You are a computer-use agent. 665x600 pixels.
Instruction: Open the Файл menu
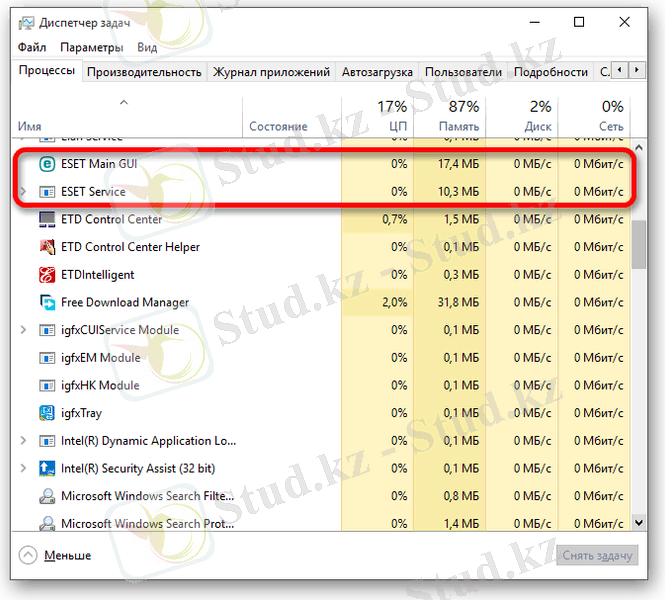[32, 47]
